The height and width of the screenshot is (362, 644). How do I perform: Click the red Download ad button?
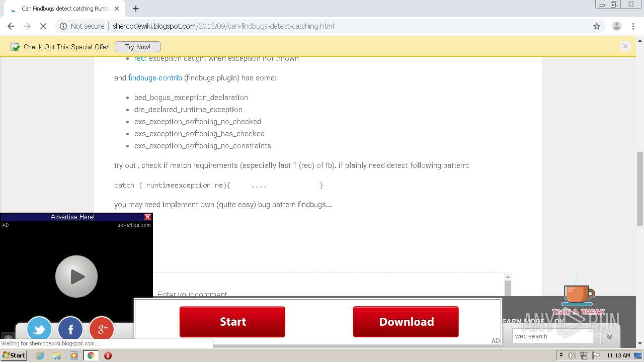(406, 322)
